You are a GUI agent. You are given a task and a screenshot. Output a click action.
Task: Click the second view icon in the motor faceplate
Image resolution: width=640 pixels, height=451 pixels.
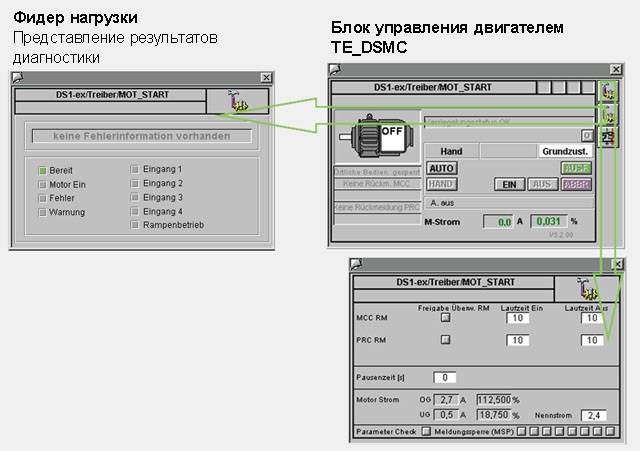tap(607, 114)
